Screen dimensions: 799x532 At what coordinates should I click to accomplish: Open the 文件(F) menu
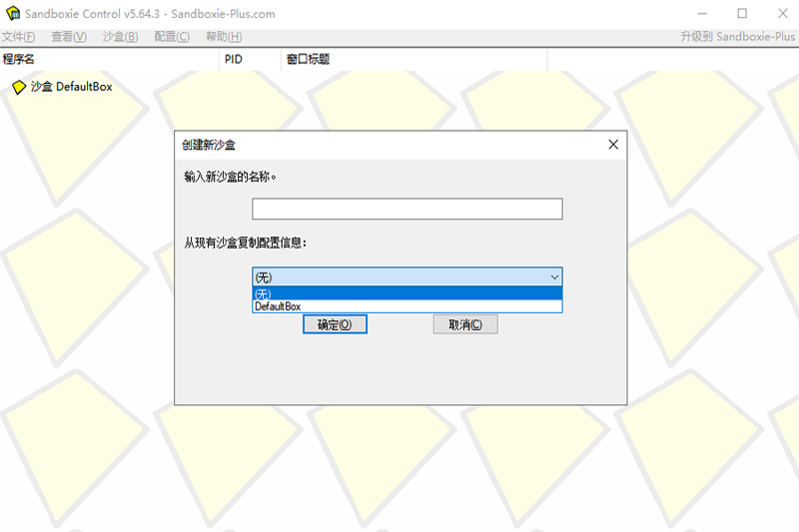coord(18,37)
